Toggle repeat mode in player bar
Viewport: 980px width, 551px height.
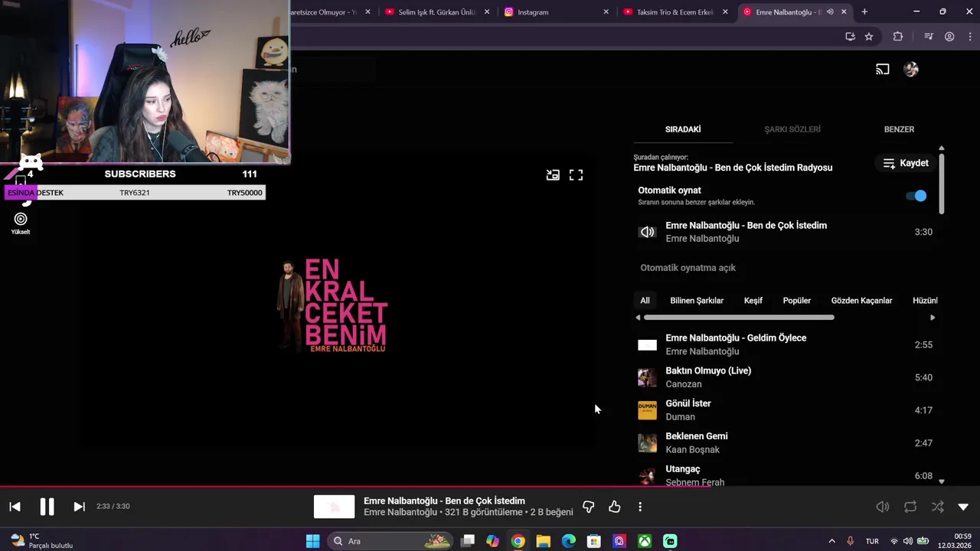coord(910,507)
